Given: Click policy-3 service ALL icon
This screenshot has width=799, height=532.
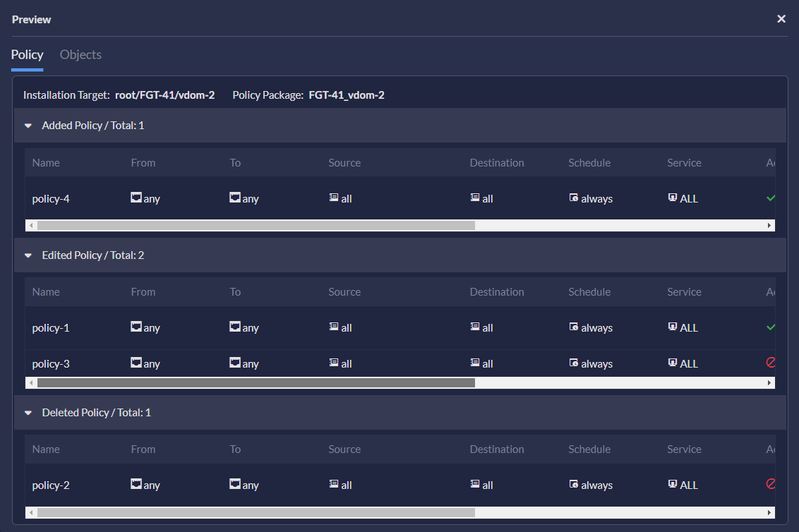Looking at the screenshot, I should pos(673,363).
